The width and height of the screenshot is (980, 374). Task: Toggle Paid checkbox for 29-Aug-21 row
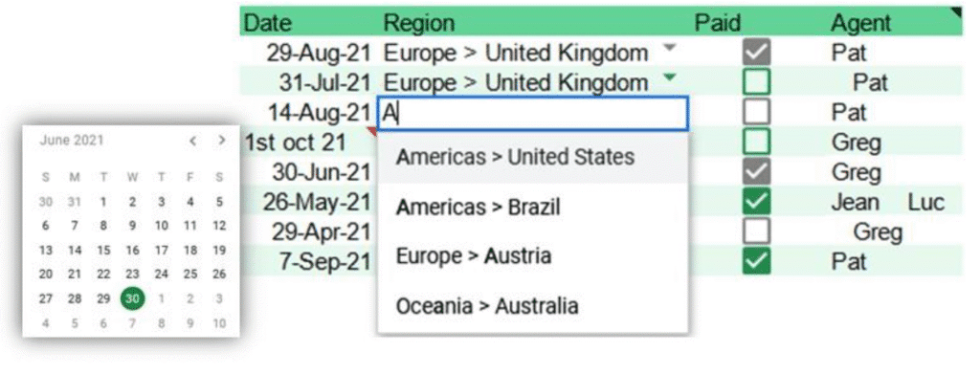pos(756,53)
